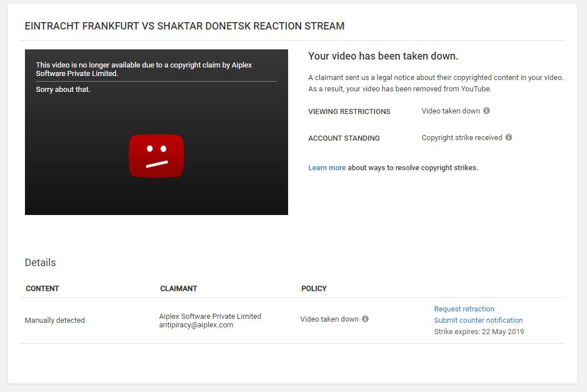
Task: Click Request retraction link
Action: tap(464, 309)
